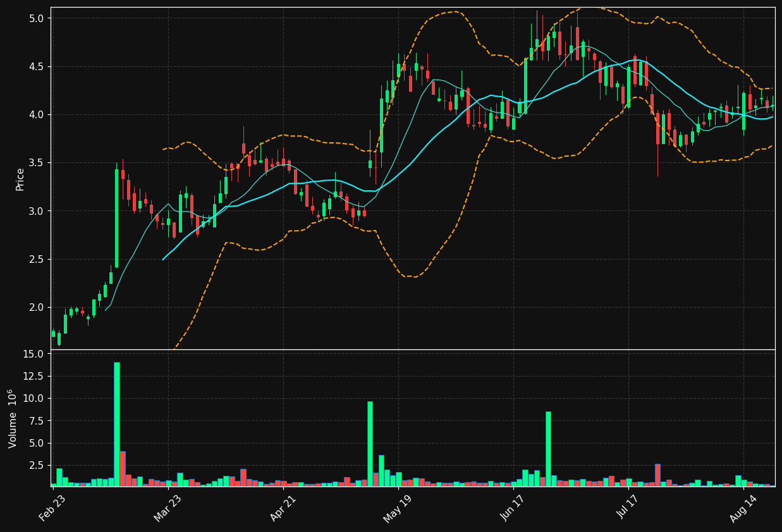Click the 'Mar 23' date axis label
Image resolution: width=782 pixels, height=532 pixels.
(167, 508)
